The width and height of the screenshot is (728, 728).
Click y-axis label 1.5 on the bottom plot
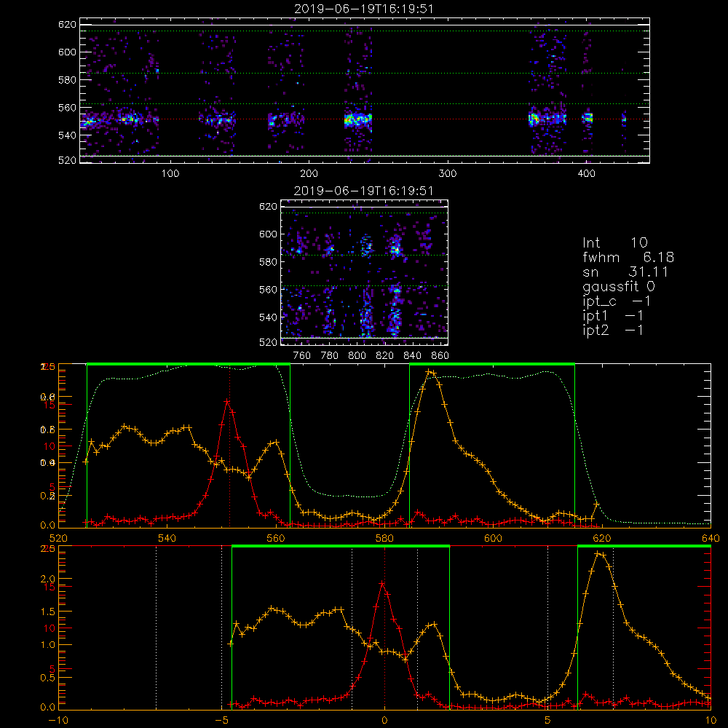pos(48,612)
